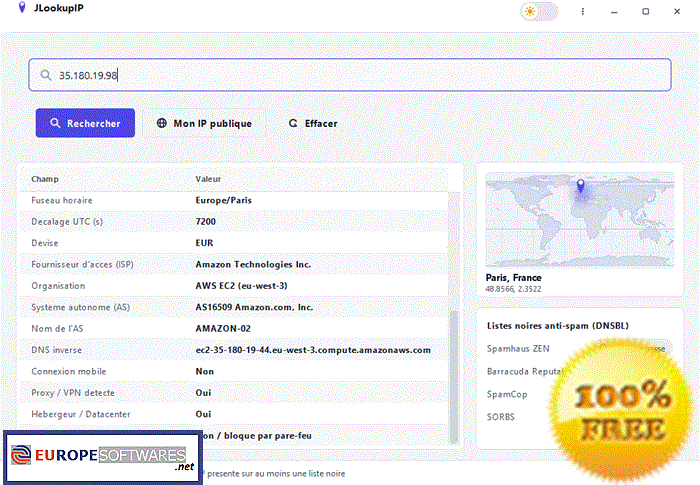
Task: Select the Devise row label
Action: (x=45, y=243)
